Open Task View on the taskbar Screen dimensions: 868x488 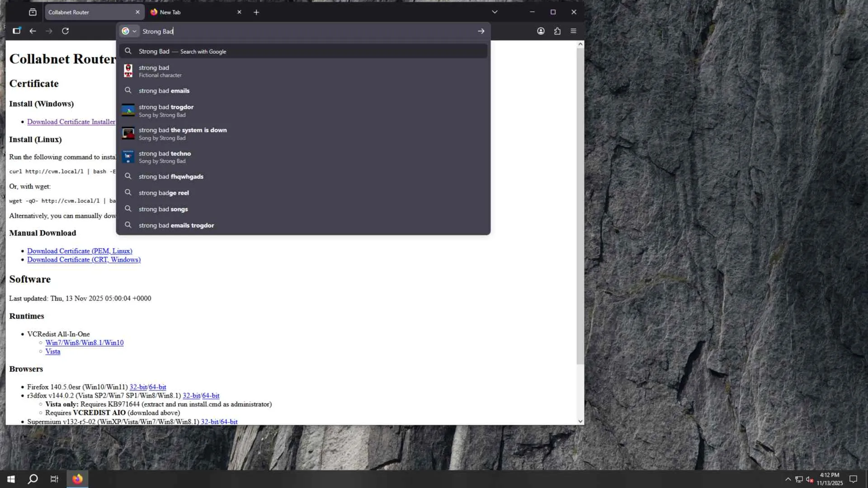click(54, 479)
